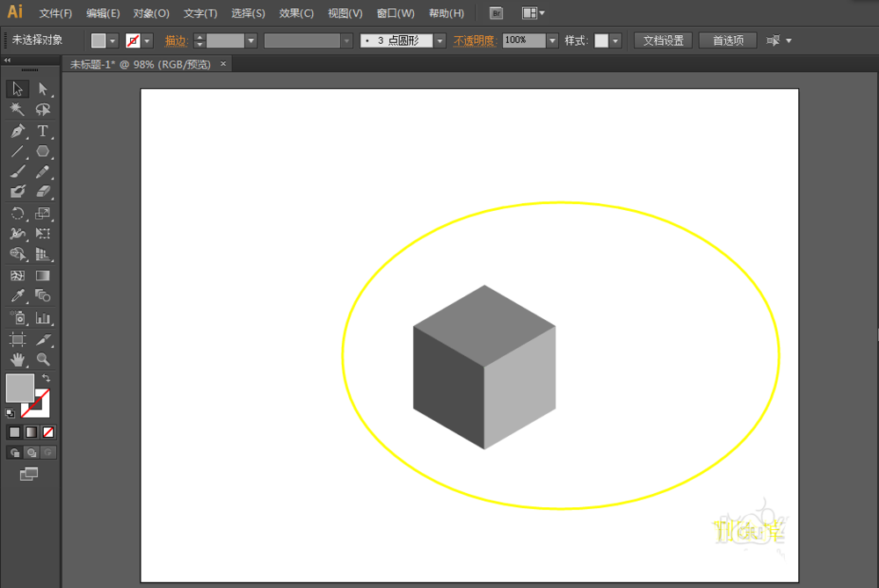This screenshot has width=879, height=588.
Task: Open the 对象(O) menu
Action: pos(151,13)
